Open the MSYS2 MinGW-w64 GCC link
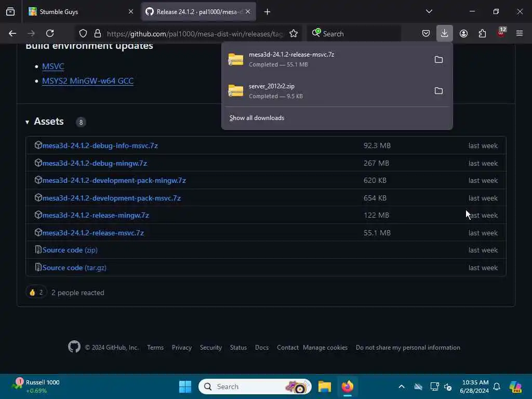Image resolution: width=532 pixels, height=399 pixels. click(x=88, y=81)
